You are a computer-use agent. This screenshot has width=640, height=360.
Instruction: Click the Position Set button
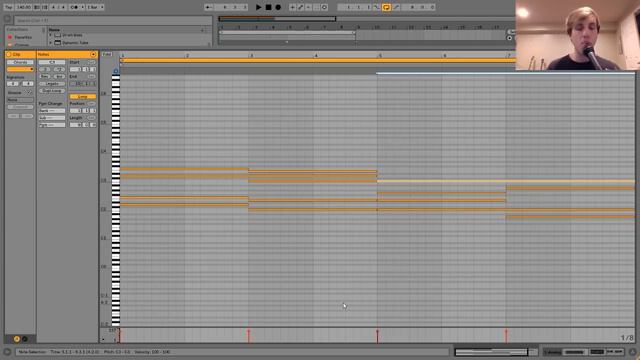point(91,104)
